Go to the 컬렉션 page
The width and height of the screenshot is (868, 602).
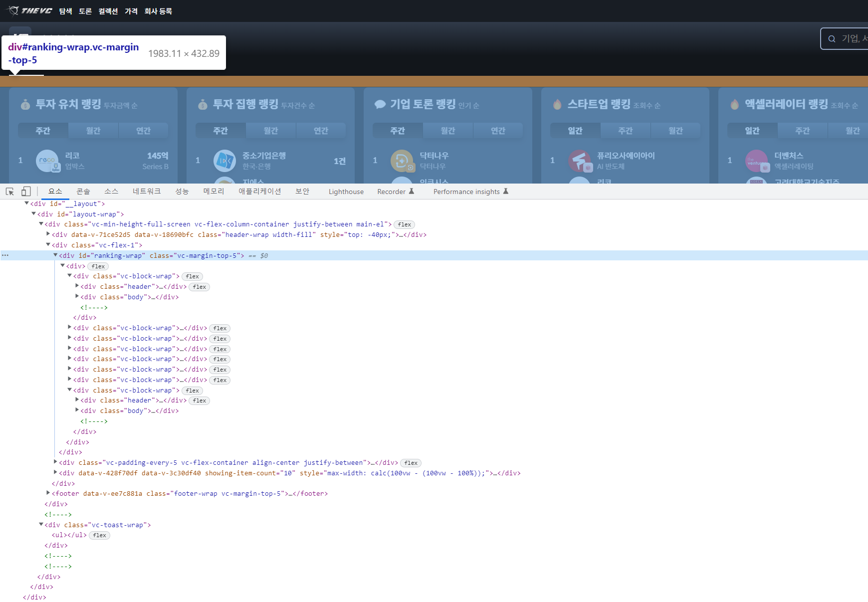coord(108,11)
